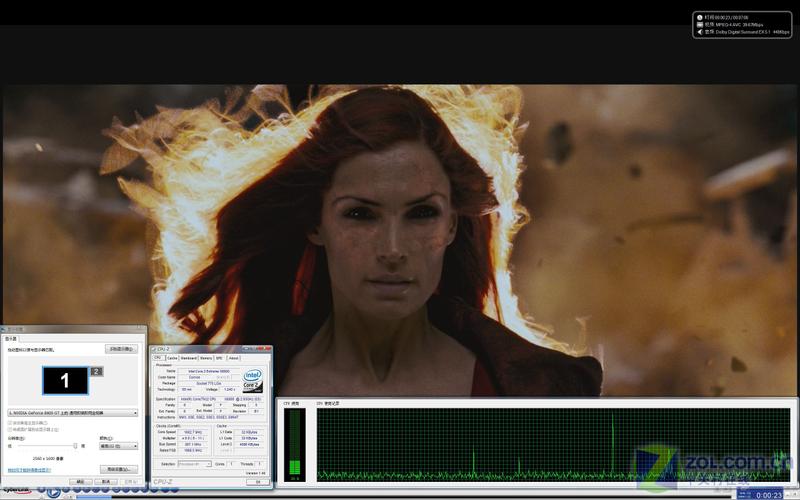The width and height of the screenshot is (800, 500).
Task: Click the video codec icon in info overlay
Action: (699, 24)
